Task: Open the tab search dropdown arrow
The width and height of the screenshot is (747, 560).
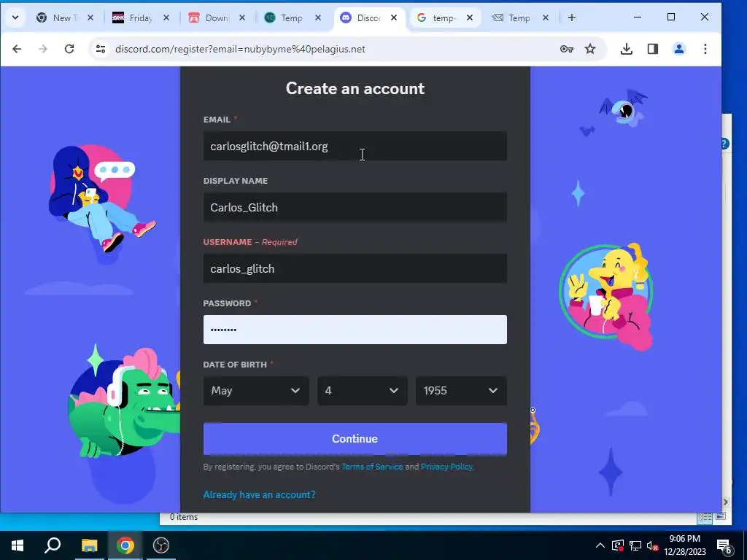Action: (x=15, y=17)
